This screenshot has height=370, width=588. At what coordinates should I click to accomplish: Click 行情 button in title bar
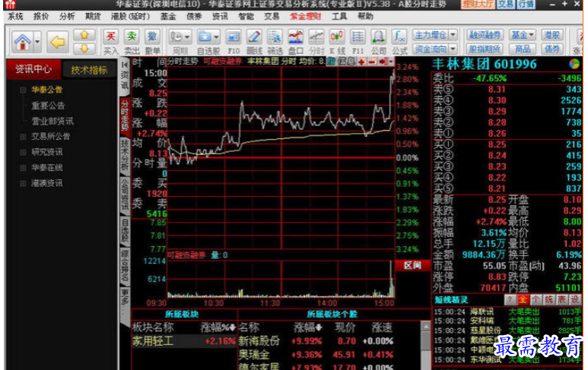click(526, 4)
